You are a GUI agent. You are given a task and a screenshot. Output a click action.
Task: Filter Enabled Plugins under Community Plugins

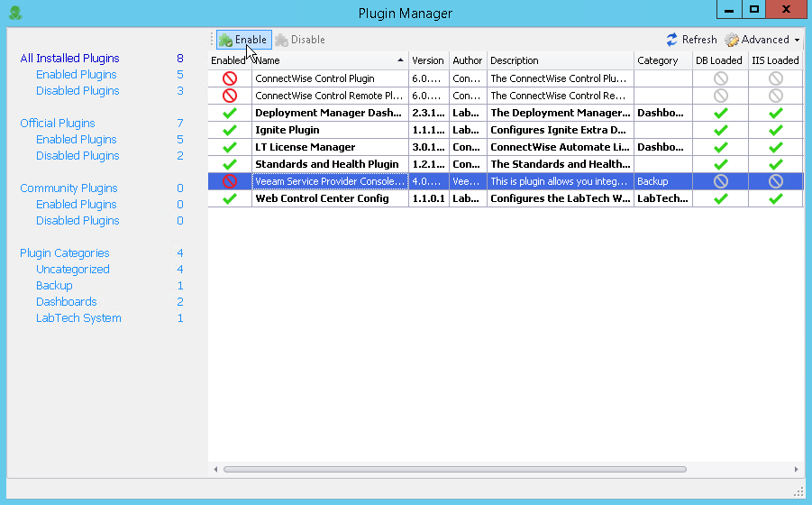(x=76, y=204)
